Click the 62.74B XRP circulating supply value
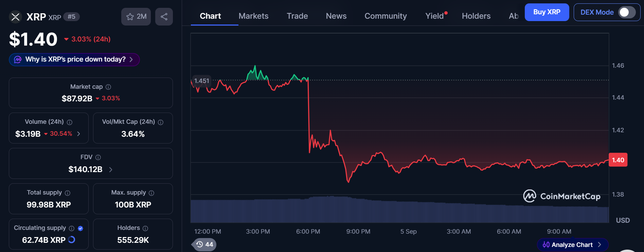The height and width of the screenshot is (252, 644). 44,240
